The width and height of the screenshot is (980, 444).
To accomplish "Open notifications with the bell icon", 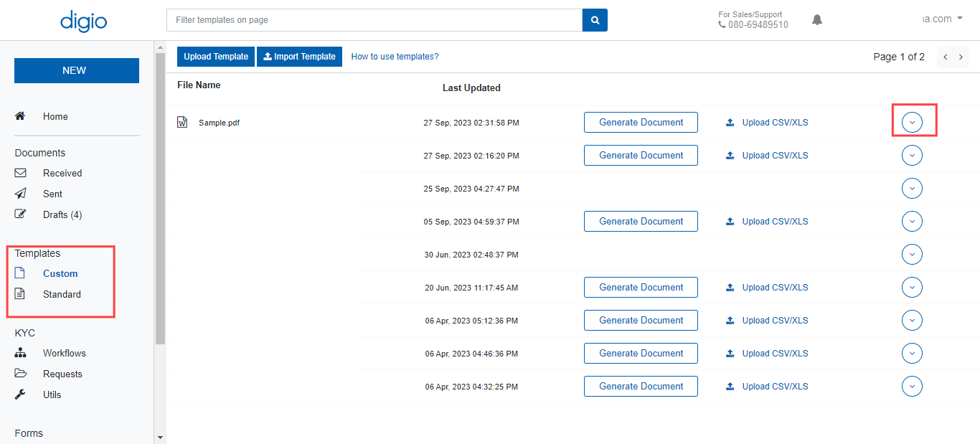I will pos(816,19).
